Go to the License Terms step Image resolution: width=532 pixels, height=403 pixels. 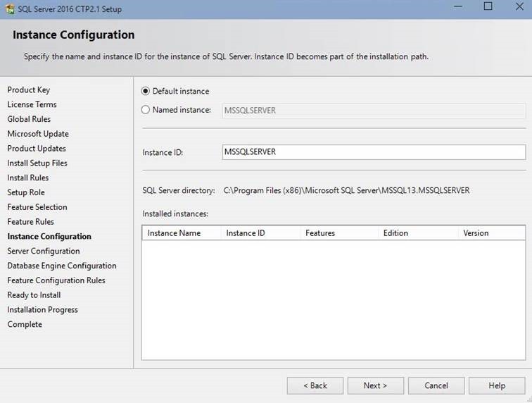pyautogui.click(x=32, y=104)
